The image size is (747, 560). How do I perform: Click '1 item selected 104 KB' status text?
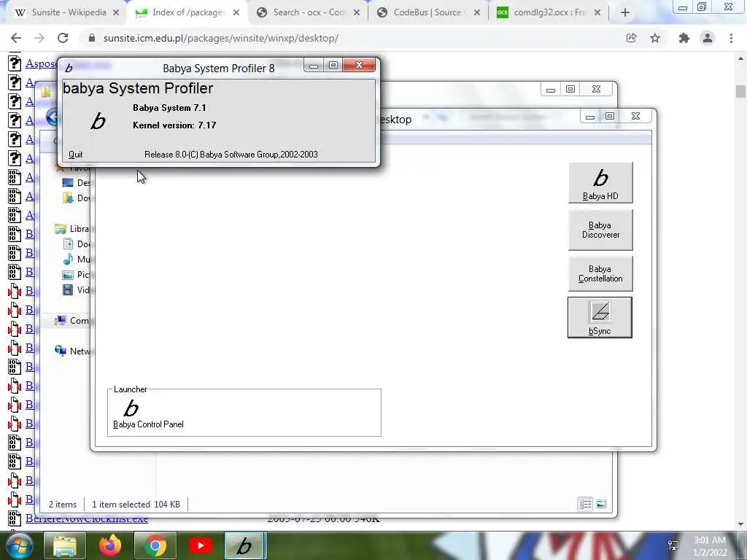point(136,505)
